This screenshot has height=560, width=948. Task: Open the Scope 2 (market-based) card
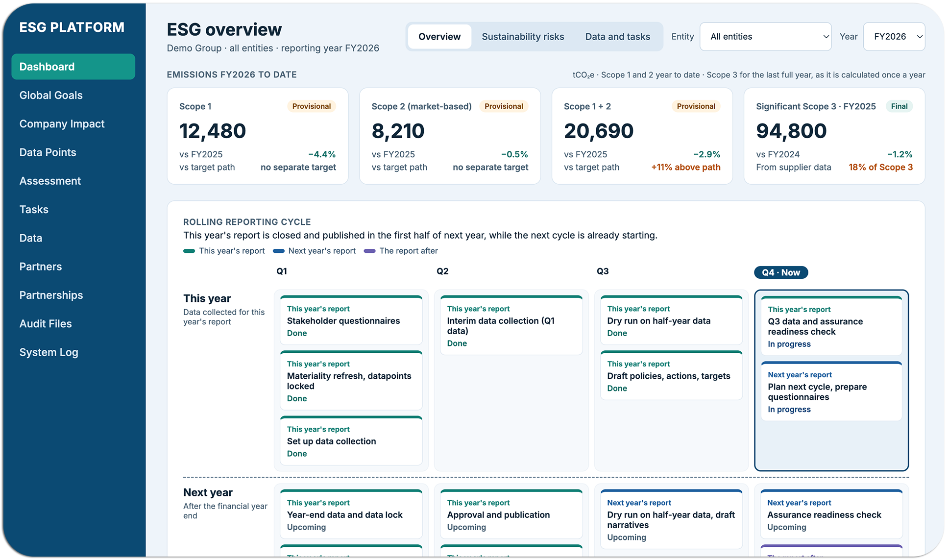click(x=450, y=136)
